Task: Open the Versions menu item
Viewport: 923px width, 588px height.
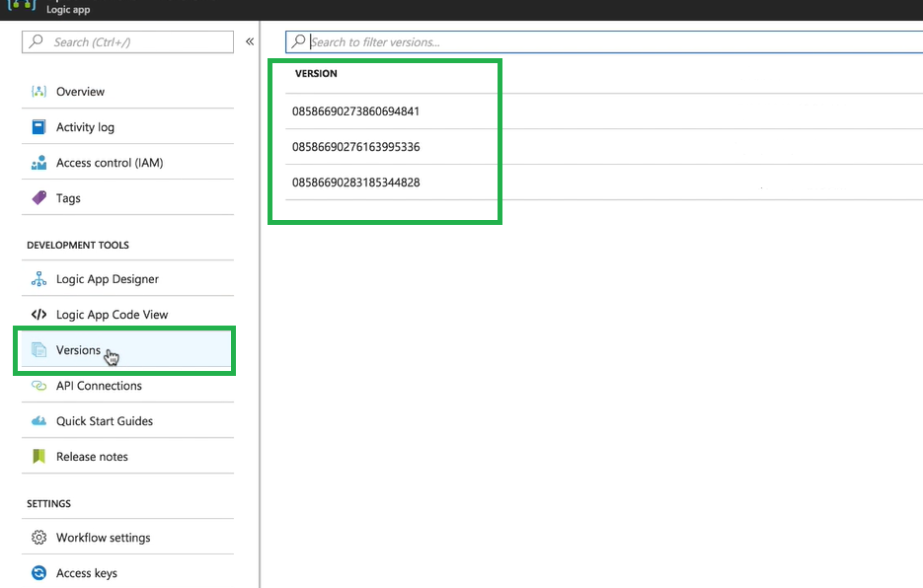Action: click(x=79, y=350)
